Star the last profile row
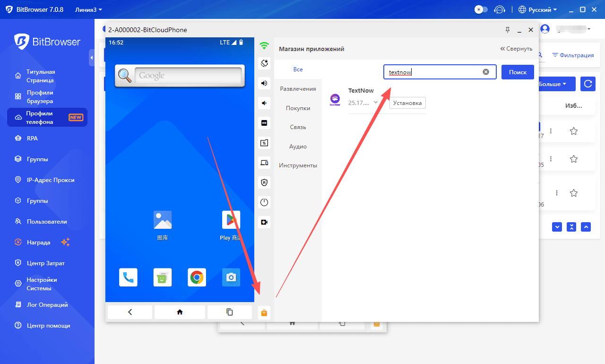Image resolution: width=605 pixels, height=364 pixels. [x=573, y=193]
